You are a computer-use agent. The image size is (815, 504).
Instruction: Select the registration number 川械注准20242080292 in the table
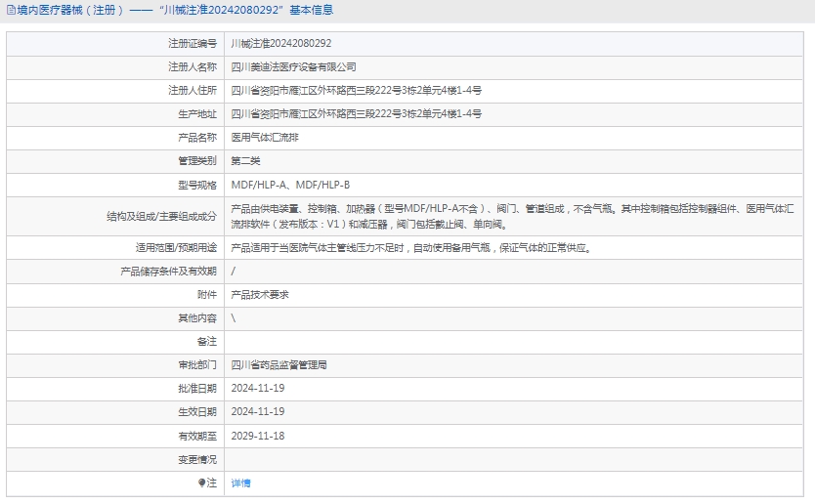click(281, 44)
